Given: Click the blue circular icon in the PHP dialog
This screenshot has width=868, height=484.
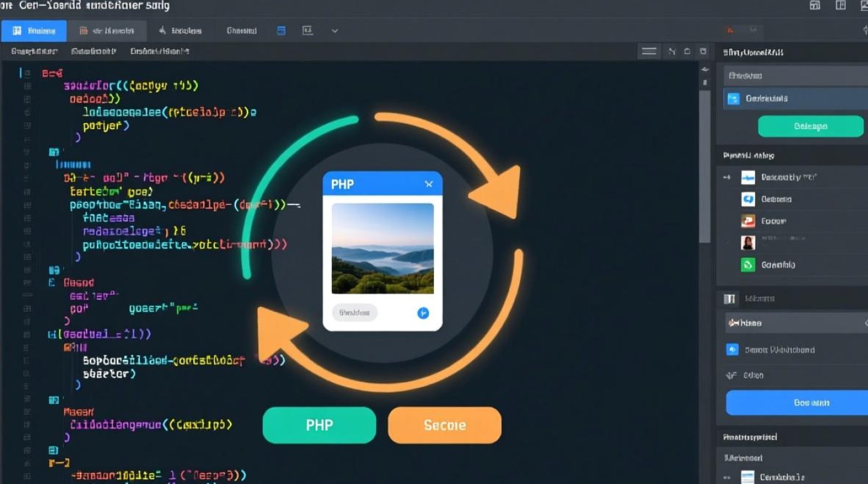Looking at the screenshot, I should pyautogui.click(x=423, y=313).
